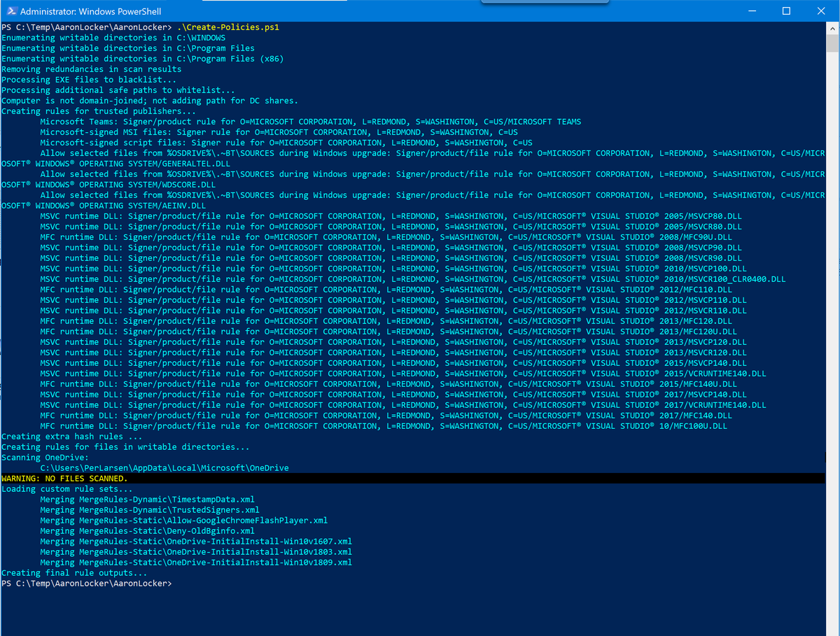
Task: Click 'Merging MergeRules-Dynamic\TimestampData.xml' line
Action: 148,500
